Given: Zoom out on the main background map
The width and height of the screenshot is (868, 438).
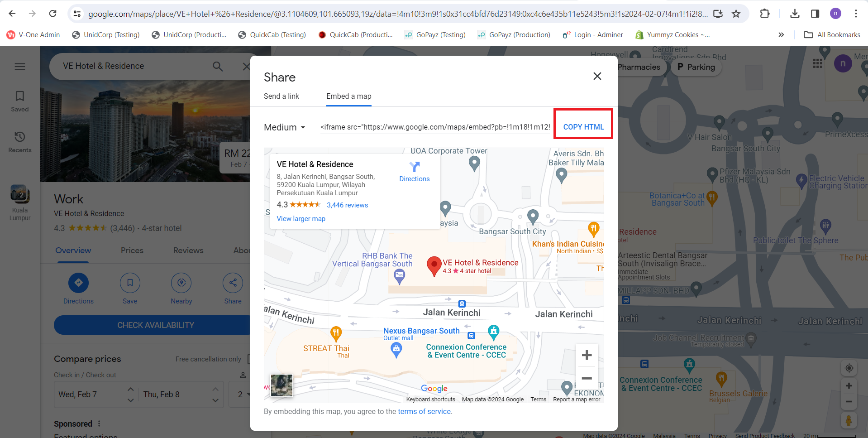Looking at the screenshot, I should point(849,401).
